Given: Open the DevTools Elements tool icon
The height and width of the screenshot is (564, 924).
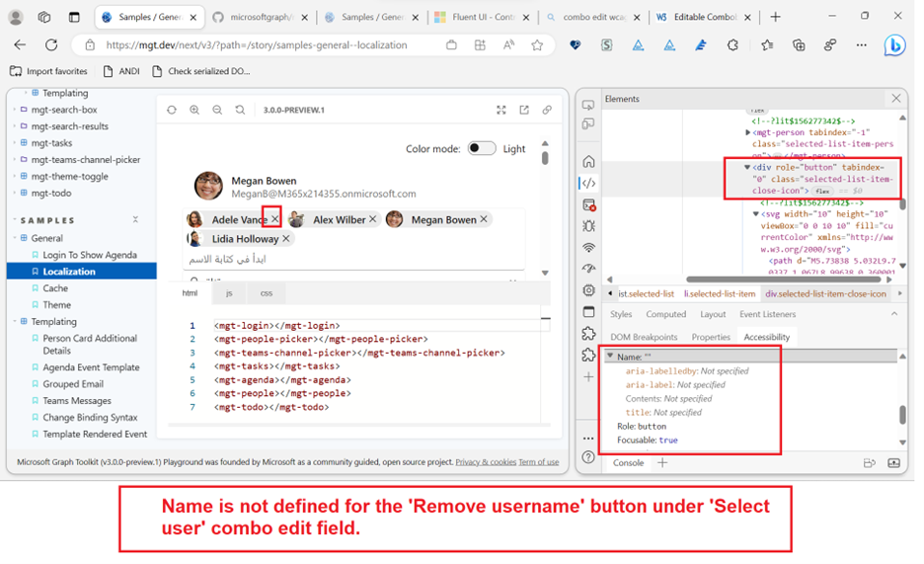Looking at the screenshot, I should (x=588, y=183).
